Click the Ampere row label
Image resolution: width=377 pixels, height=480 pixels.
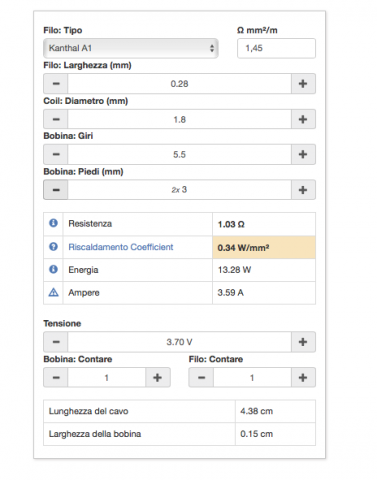point(84,293)
